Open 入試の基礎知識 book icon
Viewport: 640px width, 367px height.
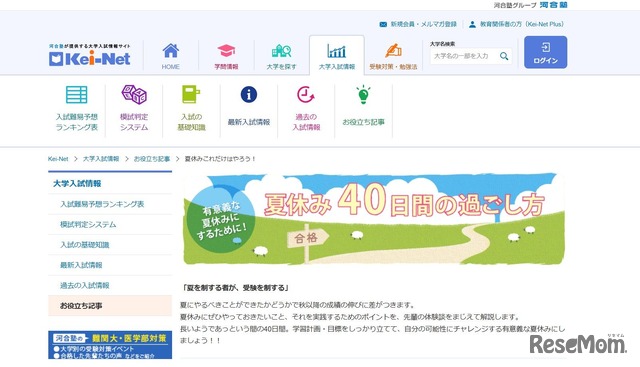click(191, 94)
